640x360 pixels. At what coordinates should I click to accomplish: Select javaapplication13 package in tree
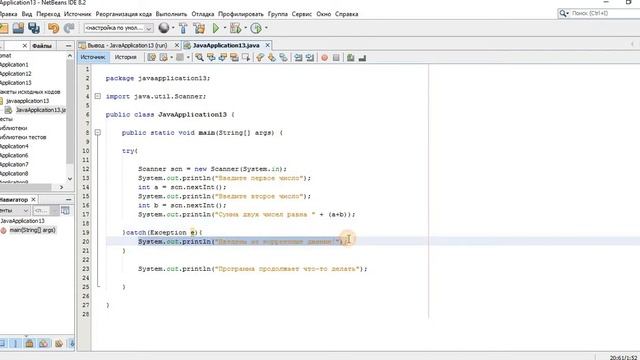[27, 101]
